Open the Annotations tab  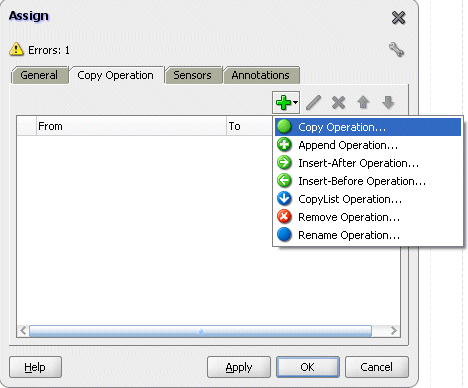(261, 75)
